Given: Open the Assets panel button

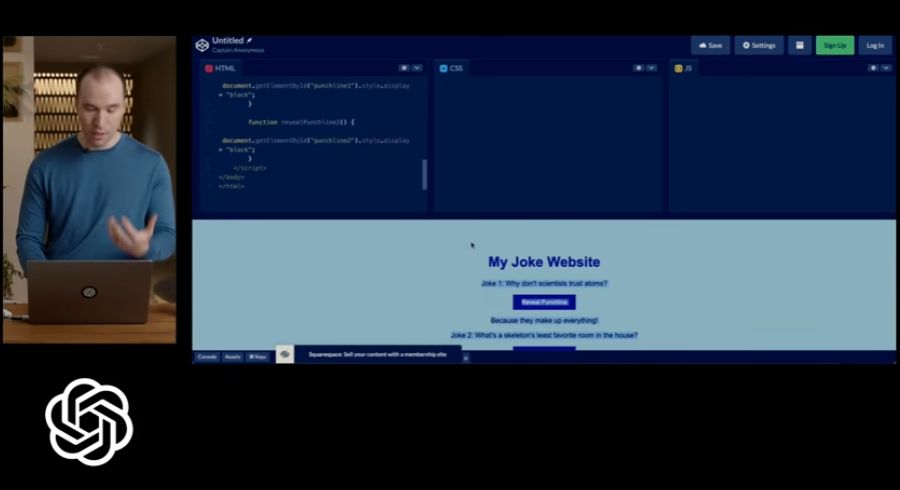Looking at the screenshot, I should click(x=232, y=357).
